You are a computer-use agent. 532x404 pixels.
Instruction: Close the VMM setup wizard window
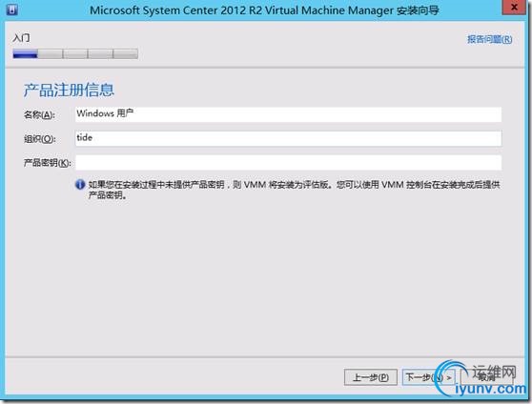(514, 7)
